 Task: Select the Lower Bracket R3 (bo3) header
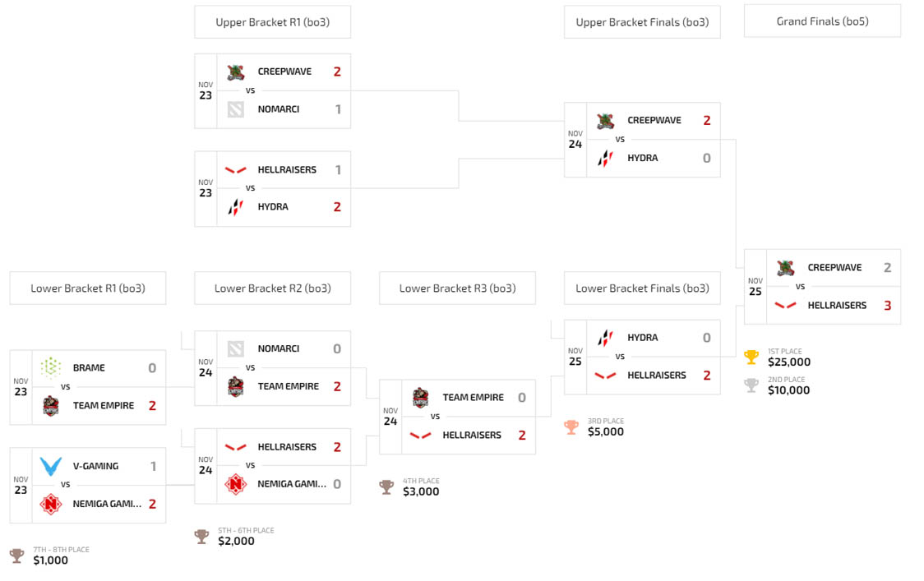(x=457, y=288)
